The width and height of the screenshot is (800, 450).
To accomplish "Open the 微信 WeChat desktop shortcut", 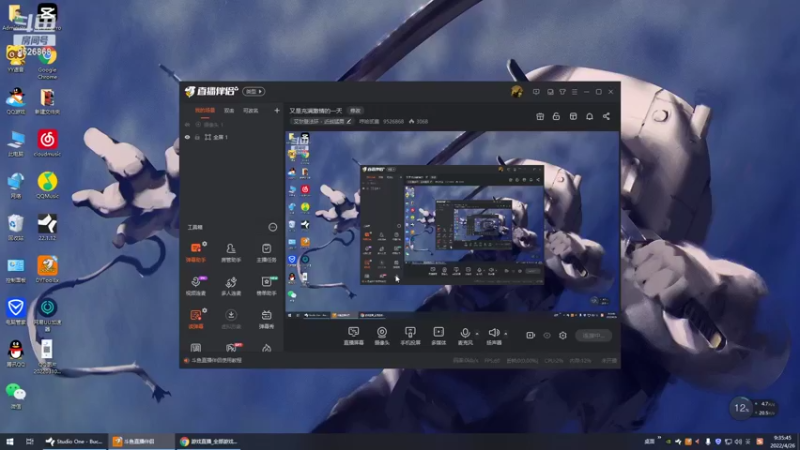I will click(16, 396).
